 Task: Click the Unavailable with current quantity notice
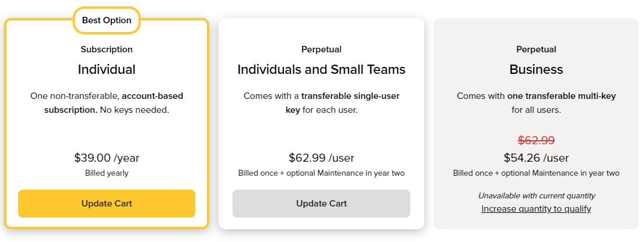[536, 196]
